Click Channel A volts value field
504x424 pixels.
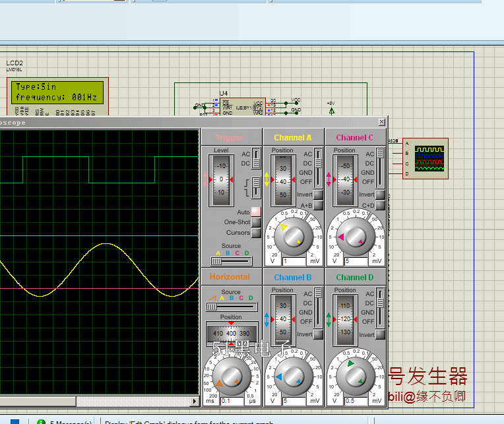(294, 261)
